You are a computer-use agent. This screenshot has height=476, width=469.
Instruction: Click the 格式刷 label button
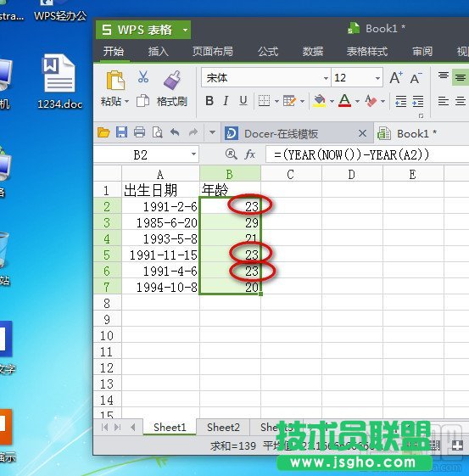[x=171, y=101]
